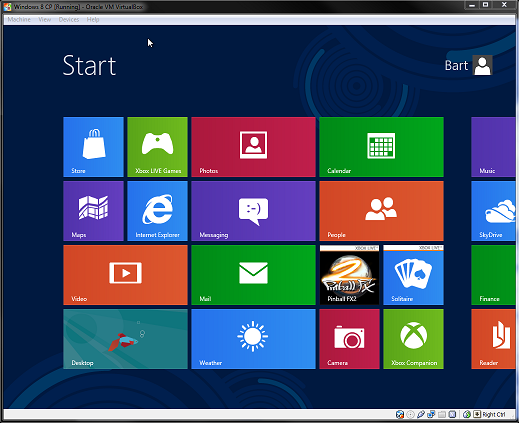Click the hard disk activity status icon
The width and height of the screenshot is (519, 423).
pos(400,414)
